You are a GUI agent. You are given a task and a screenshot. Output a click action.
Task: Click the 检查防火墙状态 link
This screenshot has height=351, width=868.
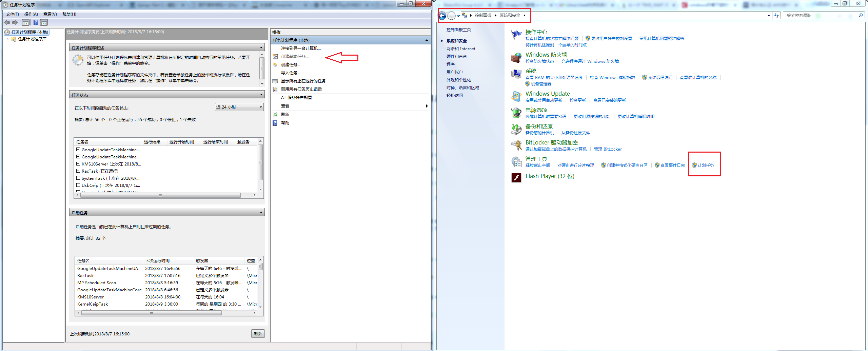point(540,61)
